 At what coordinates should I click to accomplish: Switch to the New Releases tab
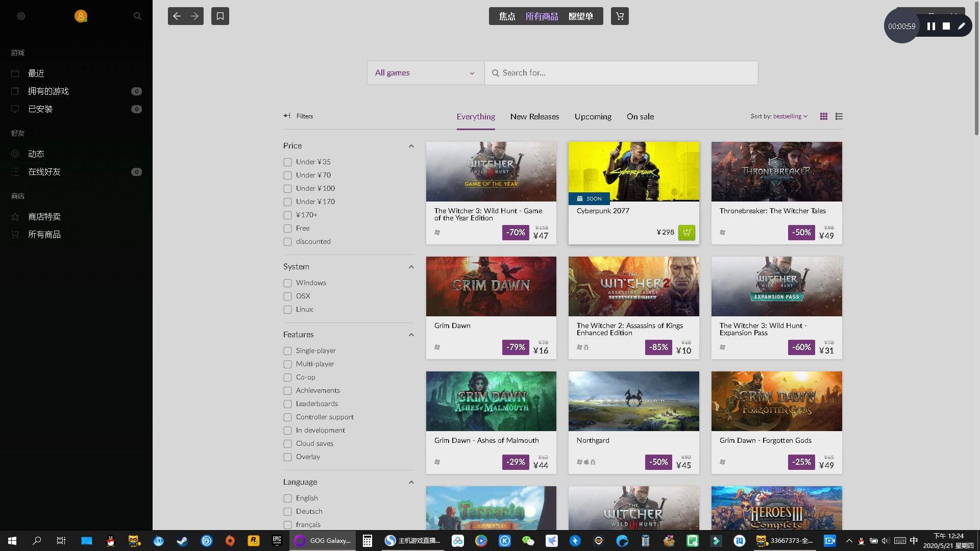(534, 116)
